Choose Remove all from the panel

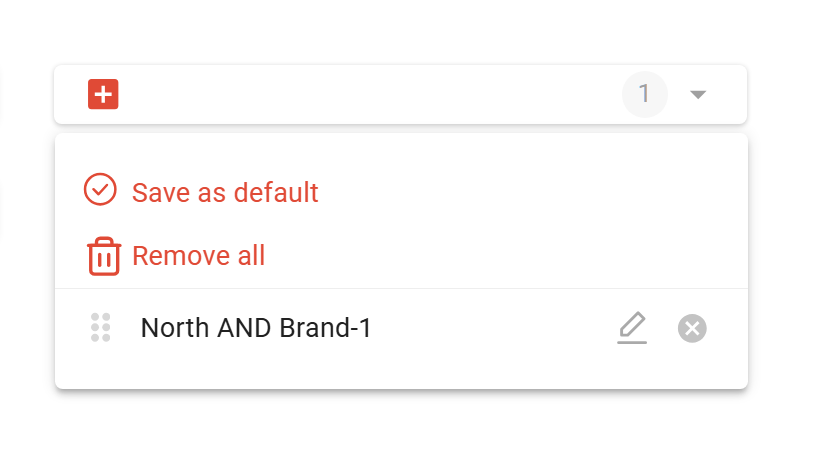click(176, 256)
